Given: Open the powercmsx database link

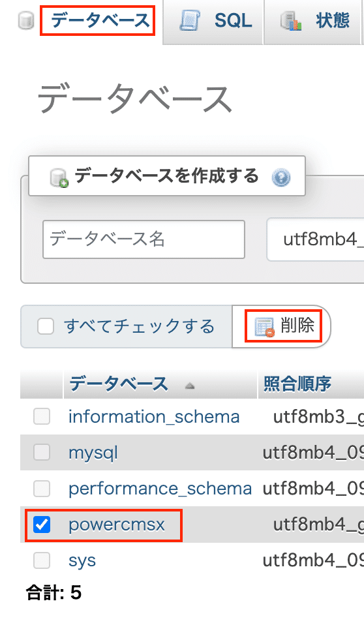Looking at the screenshot, I should (x=116, y=524).
